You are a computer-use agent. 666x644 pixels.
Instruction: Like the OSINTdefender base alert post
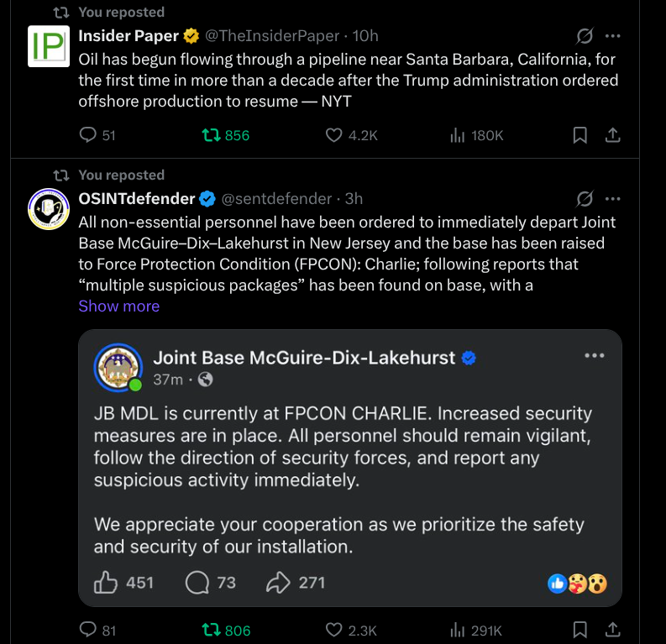tap(334, 630)
